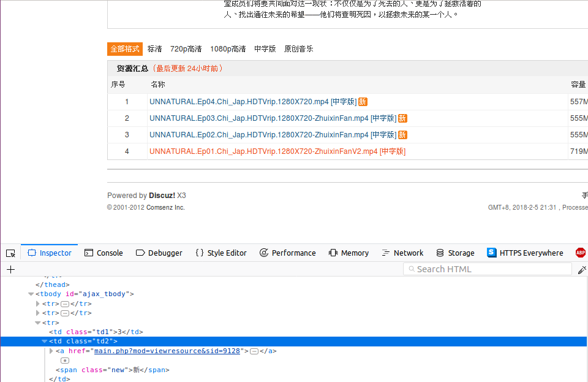Image resolution: width=588 pixels, height=382 pixels.
Task: Open the UNNATURAL.Ep03 ZhuixinFan mp4 link
Action: point(273,118)
